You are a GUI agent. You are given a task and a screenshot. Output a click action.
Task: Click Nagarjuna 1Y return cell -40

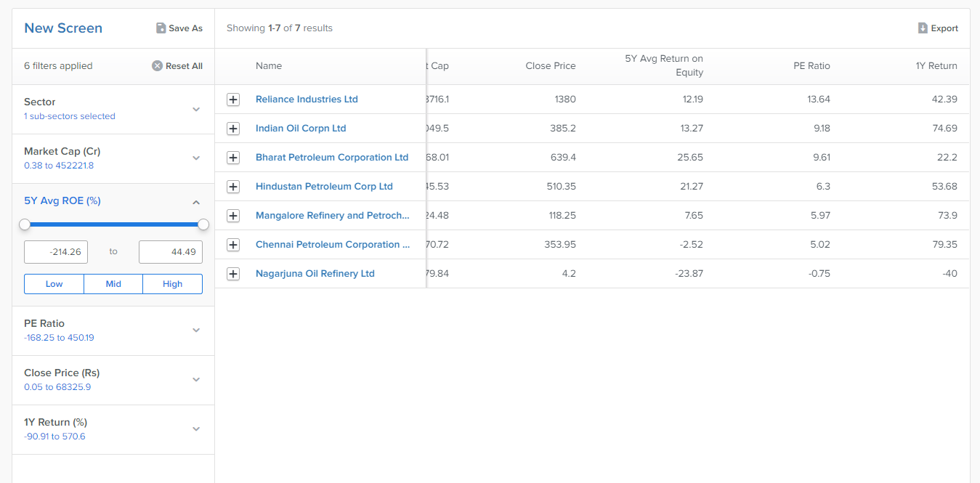(x=949, y=274)
